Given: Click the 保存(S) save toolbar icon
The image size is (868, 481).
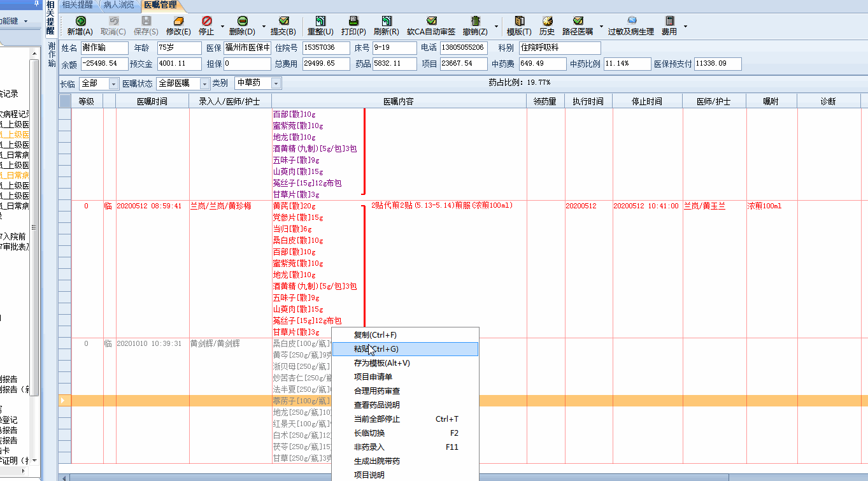Looking at the screenshot, I should [146, 22].
